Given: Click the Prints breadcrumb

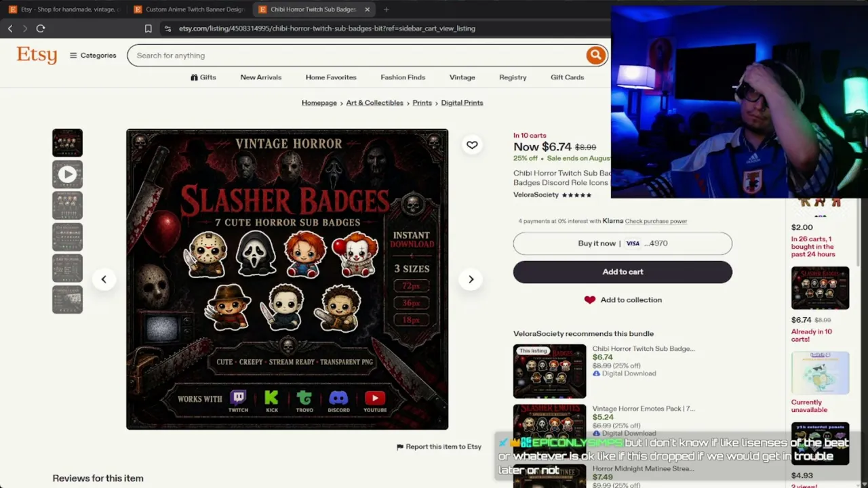Looking at the screenshot, I should coord(422,103).
